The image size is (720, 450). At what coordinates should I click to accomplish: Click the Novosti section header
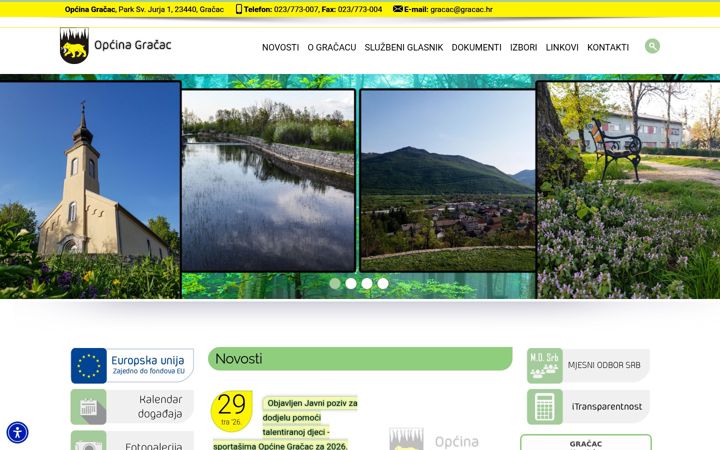(360, 359)
